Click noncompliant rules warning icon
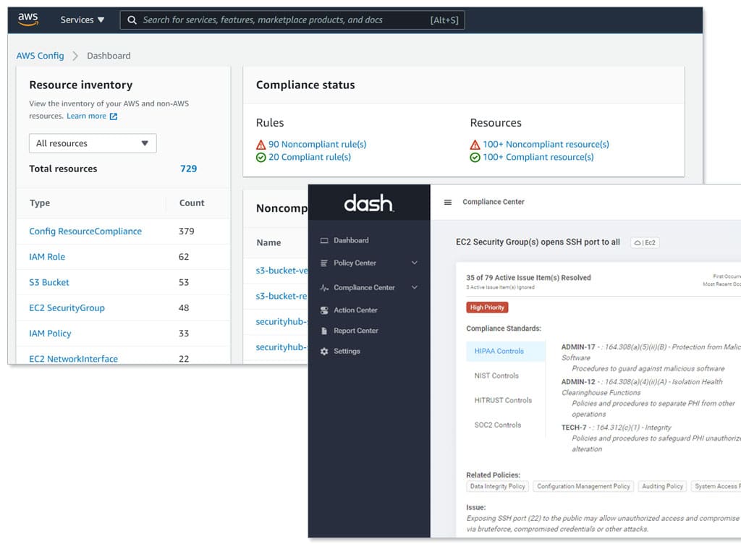Image resolution: width=741 pixels, height=560 pixels. pos(261,145)
